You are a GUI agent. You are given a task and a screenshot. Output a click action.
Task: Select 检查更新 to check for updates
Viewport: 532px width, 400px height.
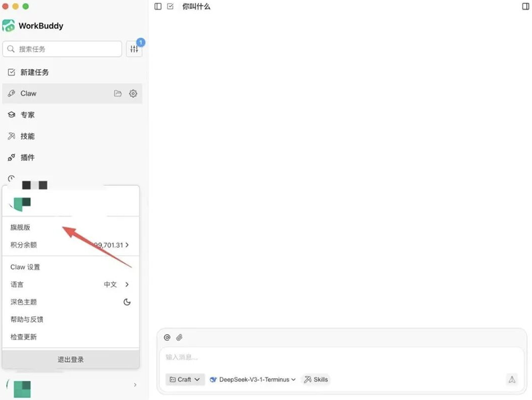click(x=24, y=337)
